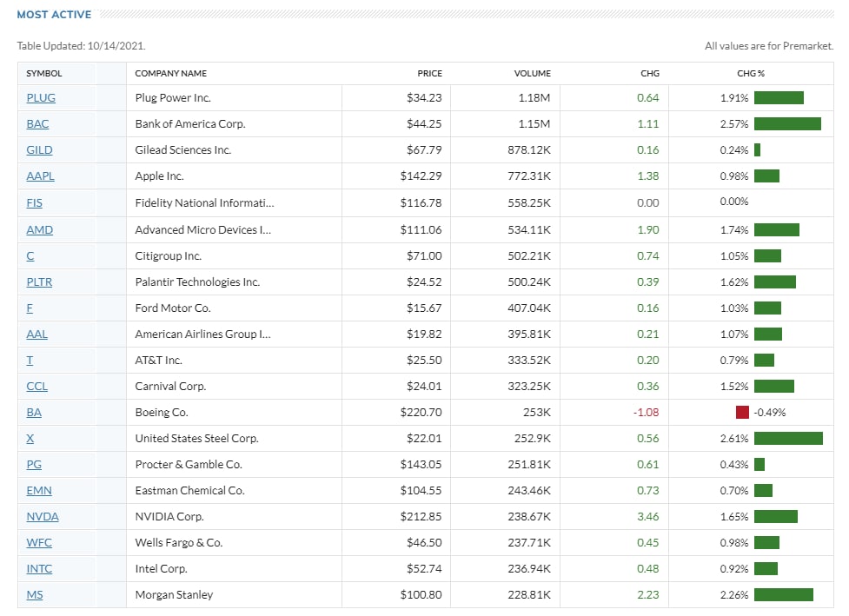Click the $142.29 price for Apple
Viewport: 849px width, 616px height.
[x=421, y=176]
